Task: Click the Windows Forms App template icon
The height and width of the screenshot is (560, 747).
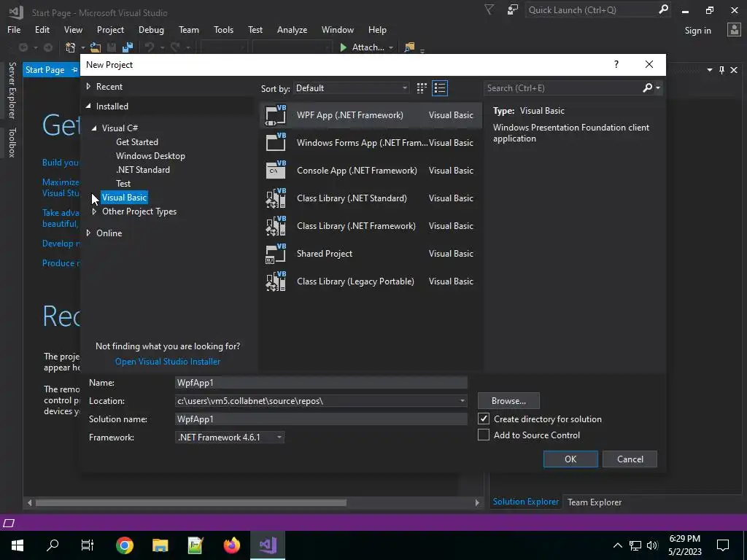Action: coord(276,142)
